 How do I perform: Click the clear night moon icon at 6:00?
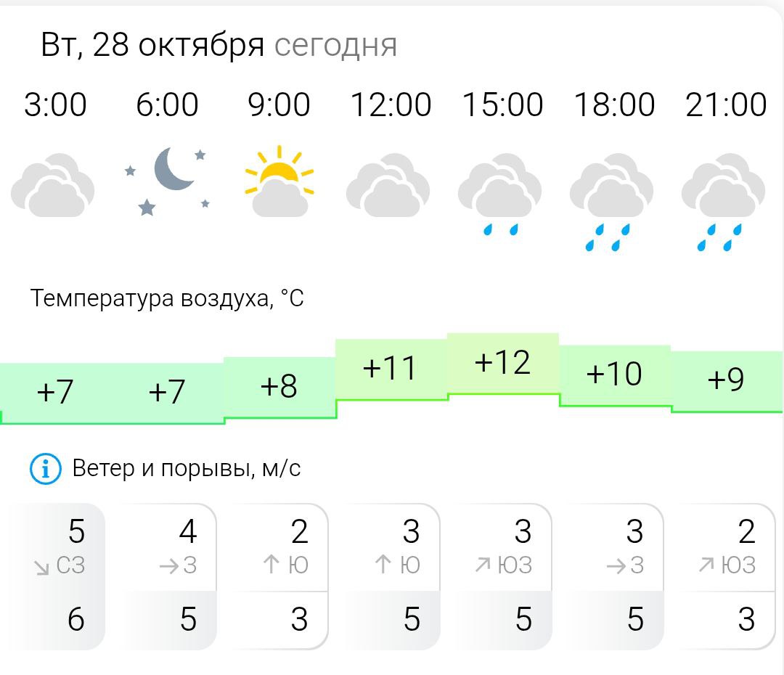(168, 180)
